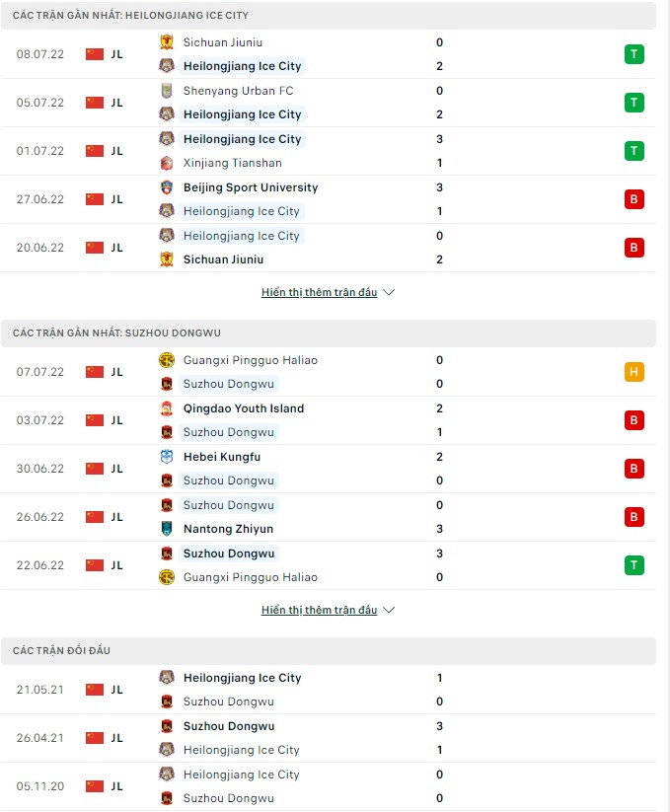
Task: Click the H draw badge for the 07.07.22 match
Action: click(x=633, y=372)
